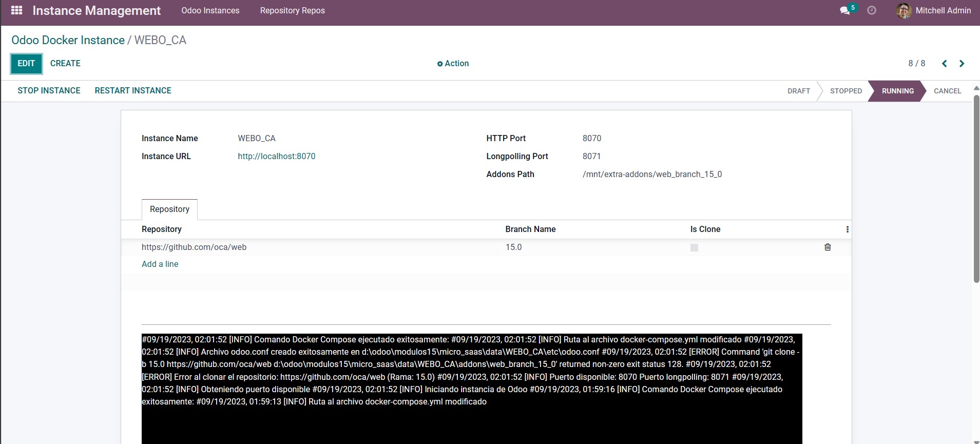Click the EDIT button

26,64
